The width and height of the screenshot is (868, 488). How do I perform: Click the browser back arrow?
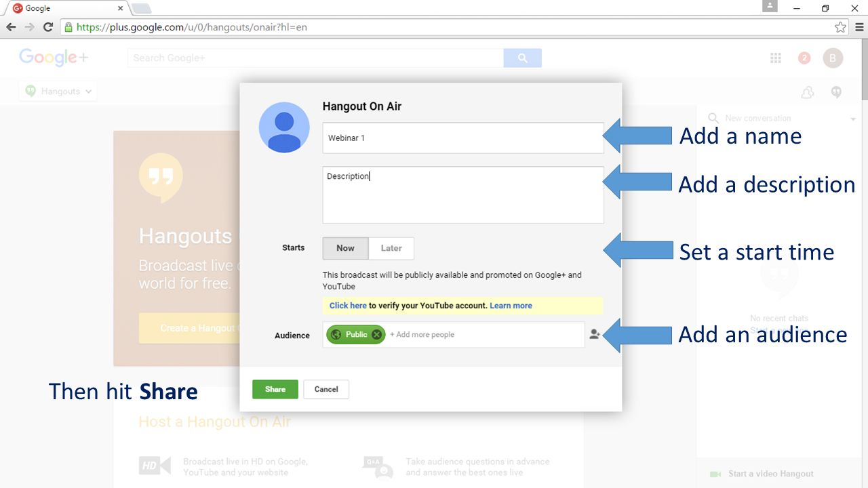pyautogui.click(x=11, y=27)
